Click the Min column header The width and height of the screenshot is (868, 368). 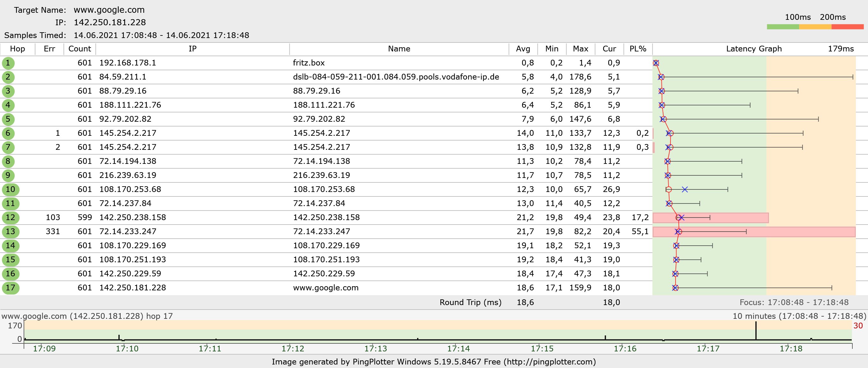click(552, 49)
